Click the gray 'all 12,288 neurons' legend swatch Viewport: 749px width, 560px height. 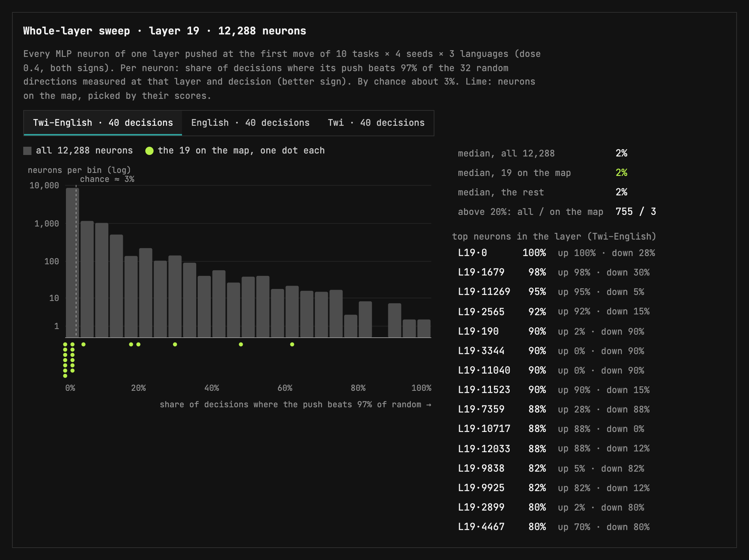(x=27, y=151)
